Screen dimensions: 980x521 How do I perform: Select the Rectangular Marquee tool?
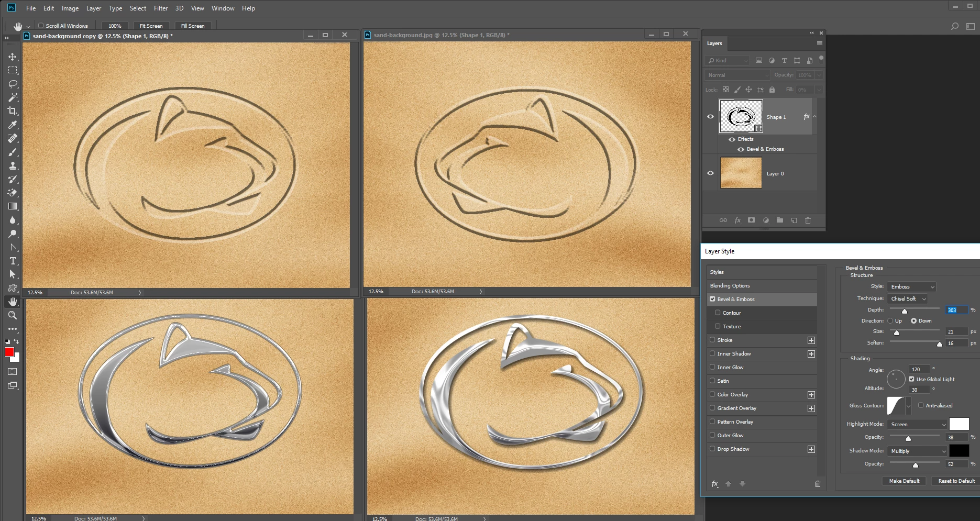click(x=13, y=70)
